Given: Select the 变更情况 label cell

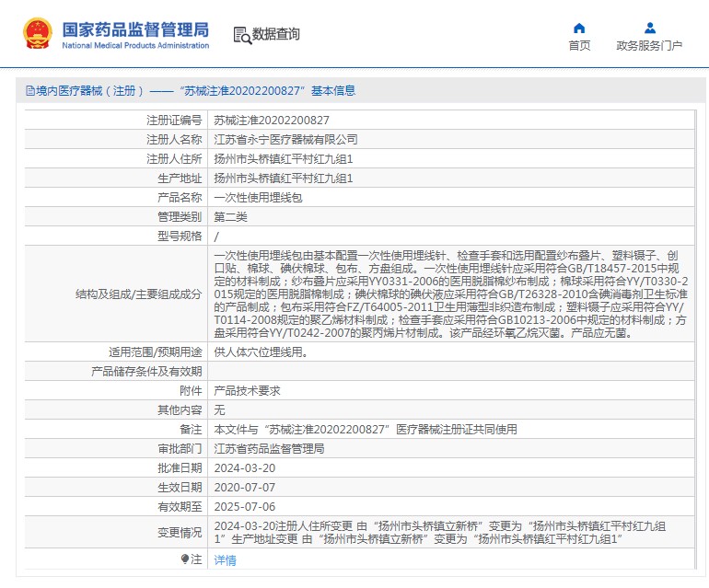Looking at the screenshot, I should click(116, 533).
